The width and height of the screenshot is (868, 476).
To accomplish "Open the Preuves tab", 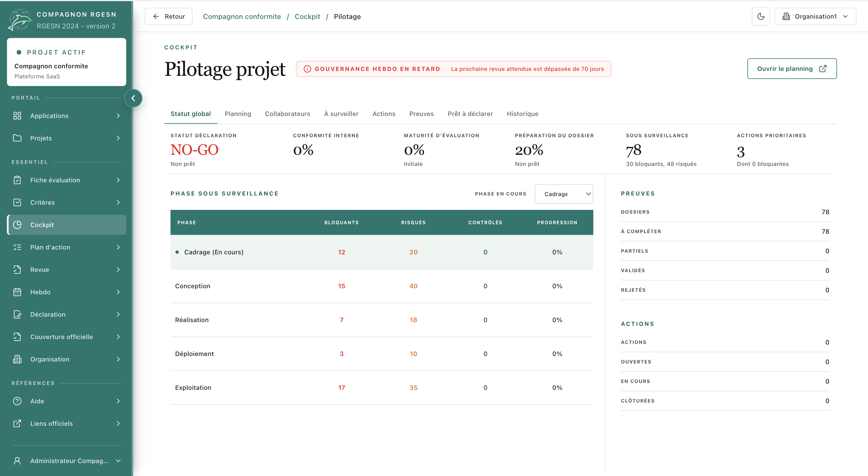I will (421, 114).
